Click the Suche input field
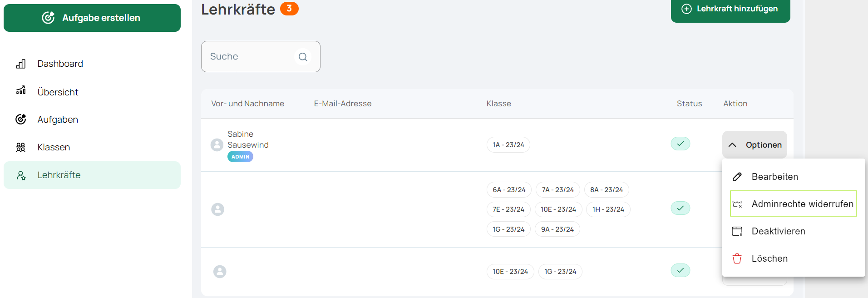The height and width of the screenshot is (298, 868). [261, 57]
